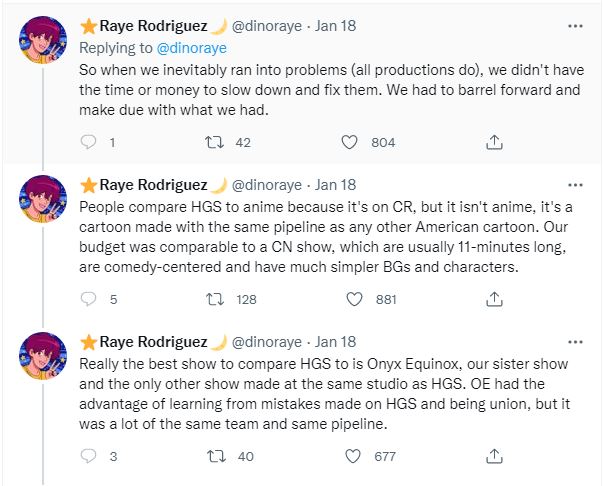
Task: Share the tweet about barreling forward
Action: 493,143
